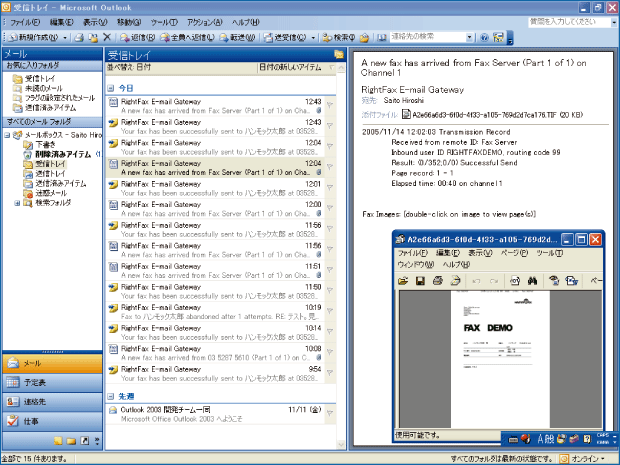Open the 表示 menu in Outlook

click(x=95, y=22)
